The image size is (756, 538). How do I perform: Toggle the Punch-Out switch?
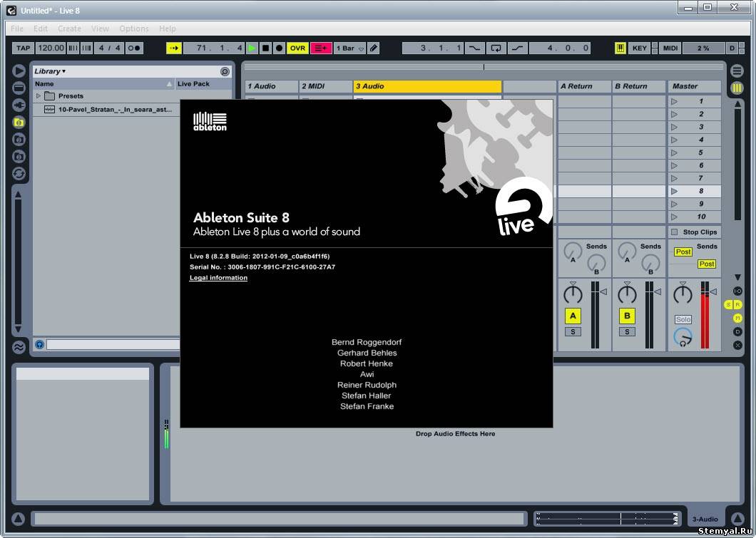[517, 48]
